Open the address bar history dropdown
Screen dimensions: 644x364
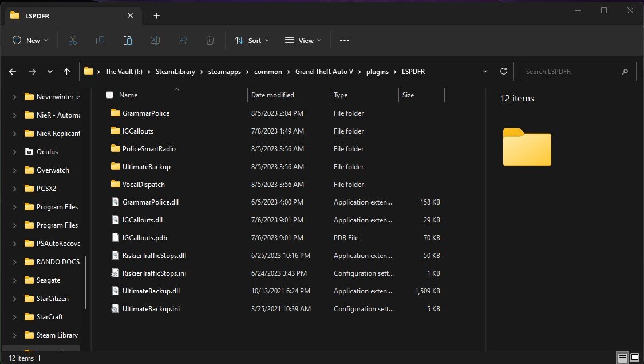coord(485,72)
